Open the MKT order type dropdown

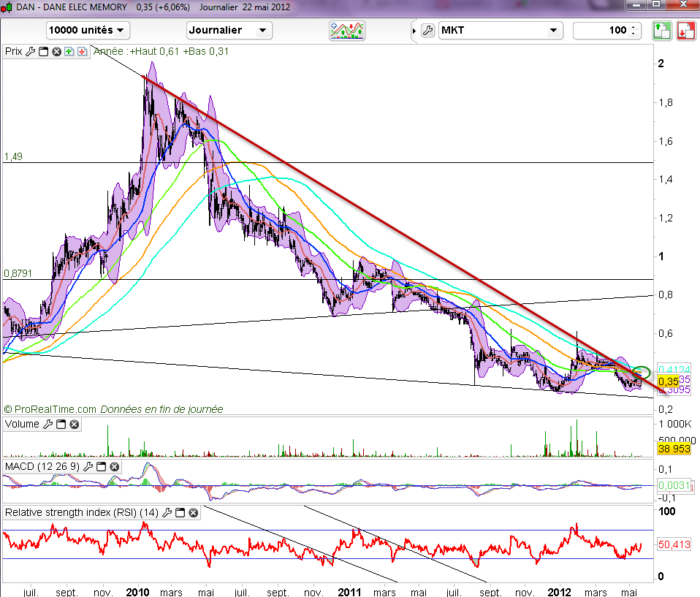click(x=500, y=31)
